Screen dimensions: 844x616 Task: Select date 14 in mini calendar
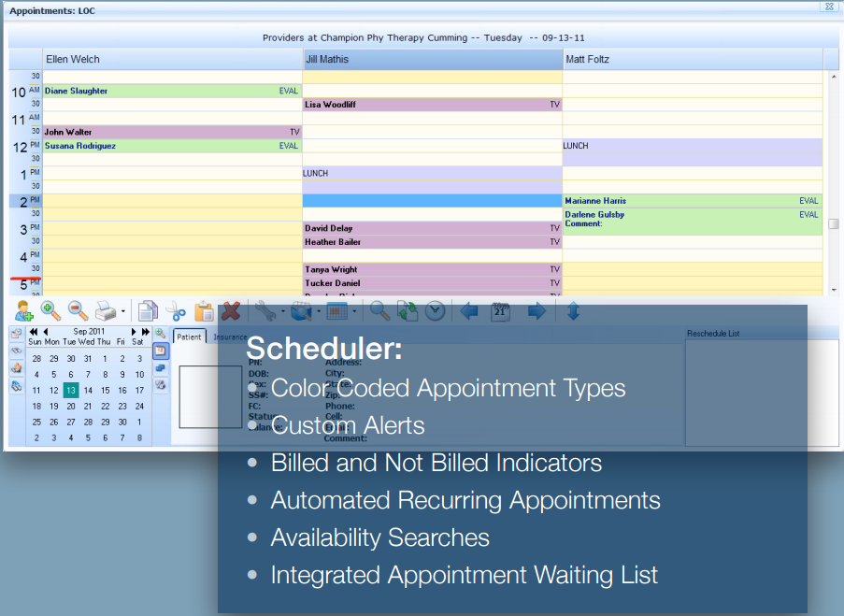coord(88,391)
